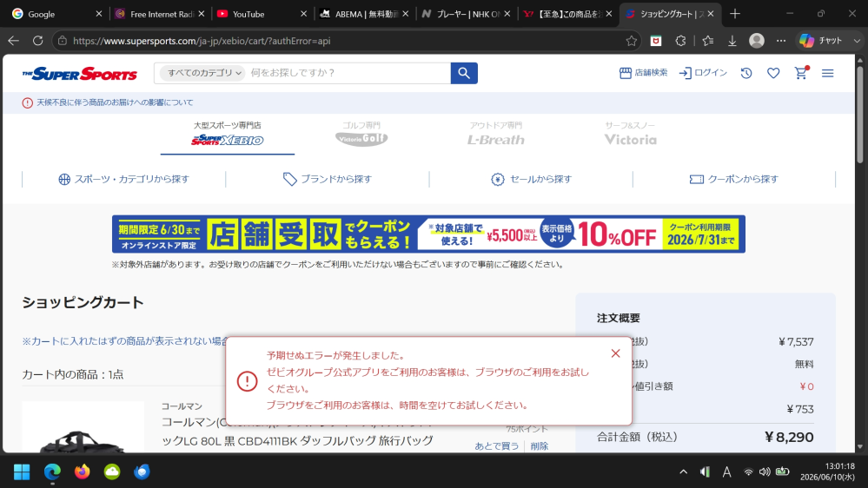This screenshot has height=488, width=868.
Task: Open browser extensions puzzle icon
Action: pos(681,41)
